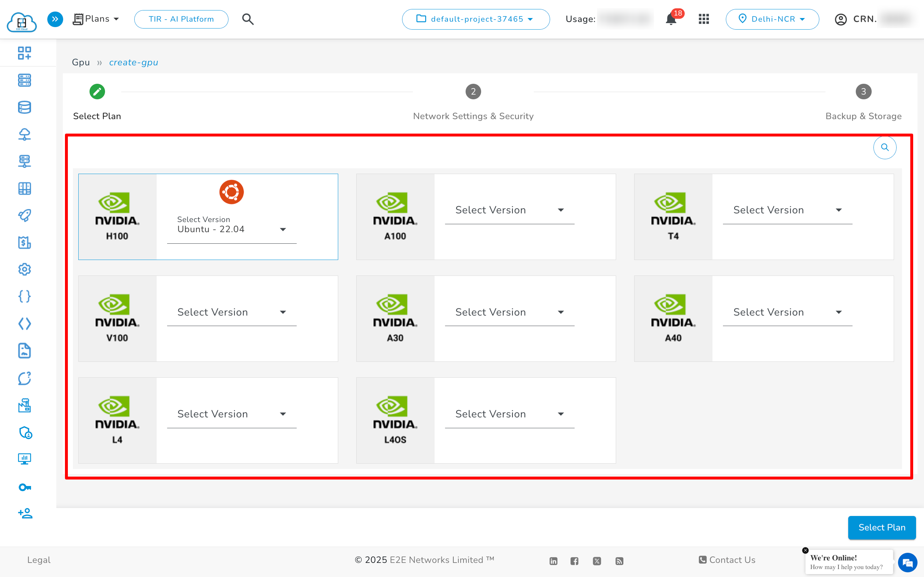Screen dimensions: 924x577
Task: Open the marketplace sidebar icon
Action: pos(25,405)
